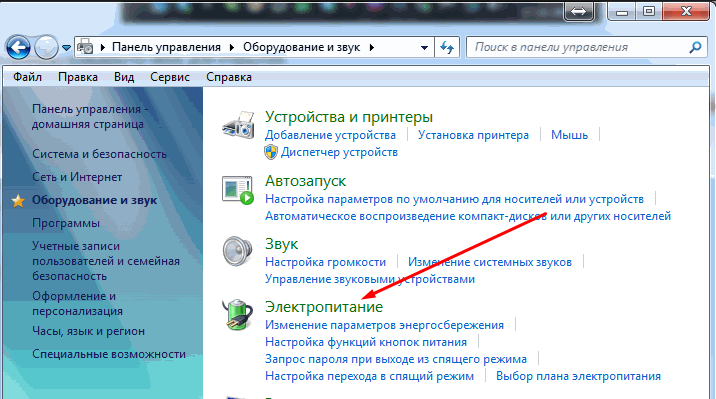Click Настройка функций кнопок питания link
This screenshot has width=716, height=399.
point(366,342)
